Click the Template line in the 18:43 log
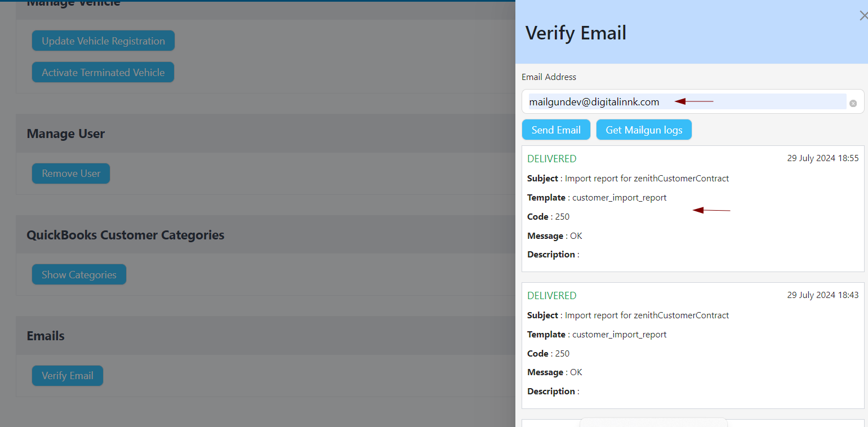Viewport: 868px width, 427px height. pyautogui.click(x=597, y=335)
